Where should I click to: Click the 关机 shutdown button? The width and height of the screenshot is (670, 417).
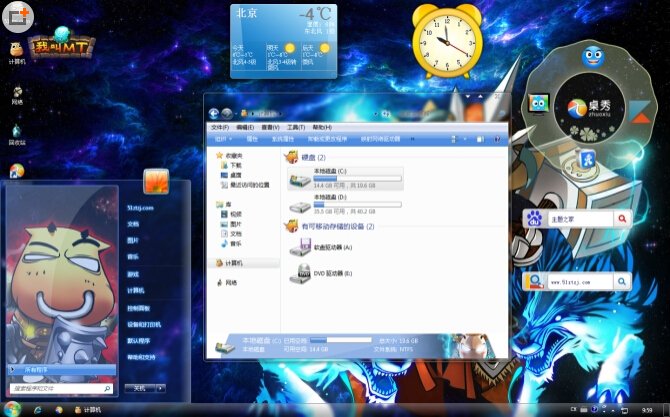140,388
